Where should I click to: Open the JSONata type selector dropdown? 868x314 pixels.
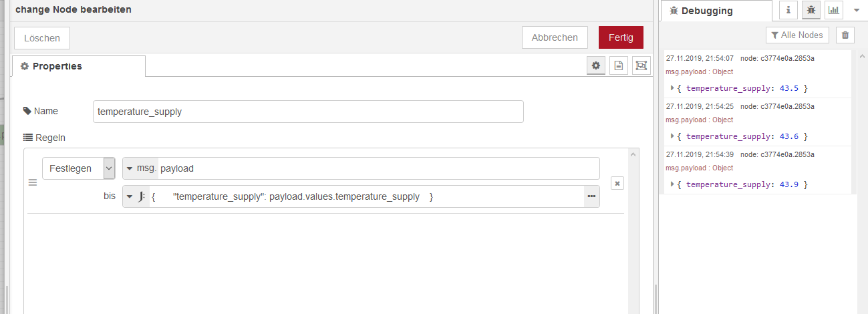tap(136, 196)
